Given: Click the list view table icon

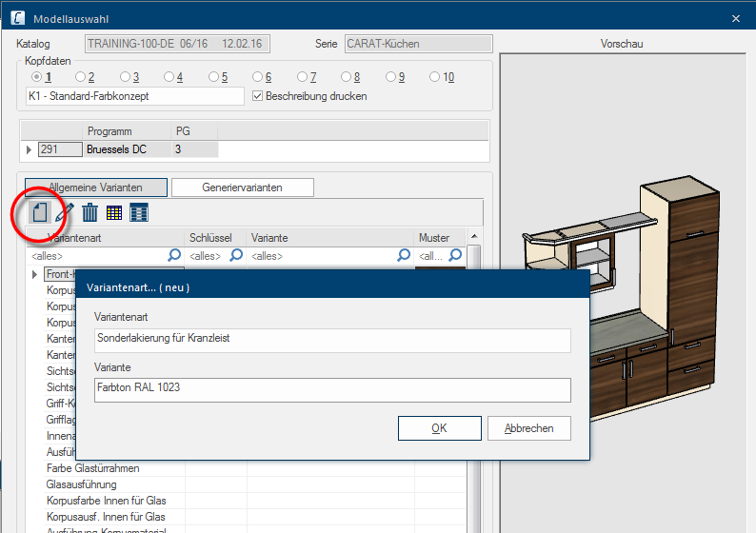Looking at the screenshot, I should [139, 212].
